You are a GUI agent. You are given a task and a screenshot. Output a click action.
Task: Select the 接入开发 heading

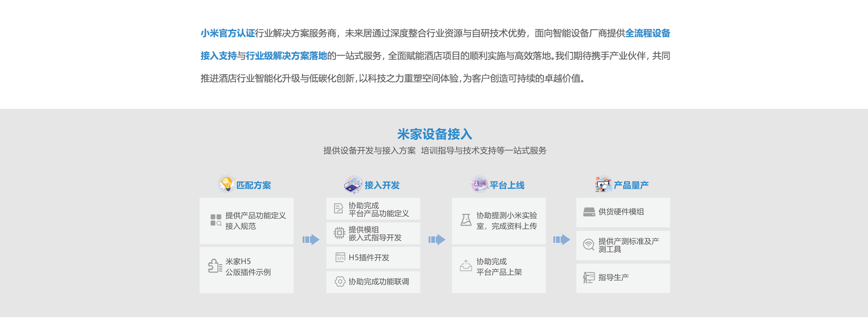pos(382,185)
